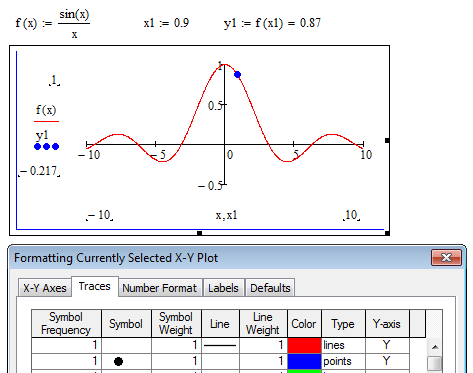473x373 pixels.
Task: Click the 'x, x1' x-axis expression
Action: [x=226, y=215]
